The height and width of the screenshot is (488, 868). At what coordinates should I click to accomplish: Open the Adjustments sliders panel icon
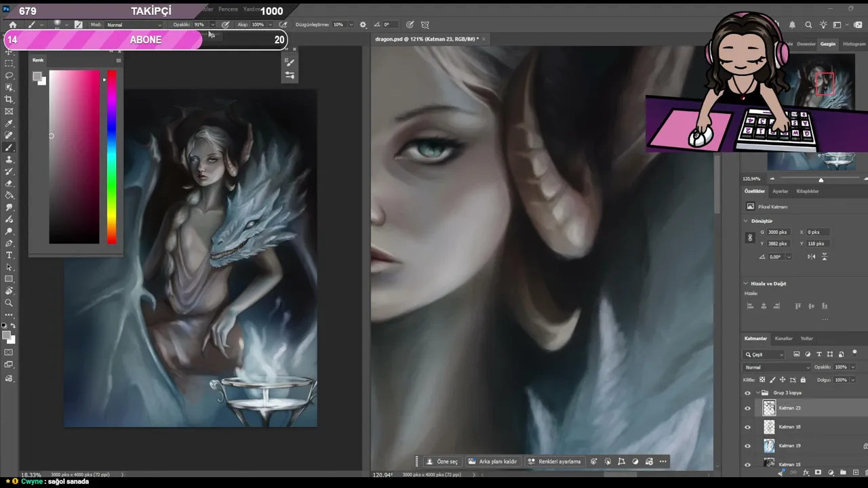point(290,75)
